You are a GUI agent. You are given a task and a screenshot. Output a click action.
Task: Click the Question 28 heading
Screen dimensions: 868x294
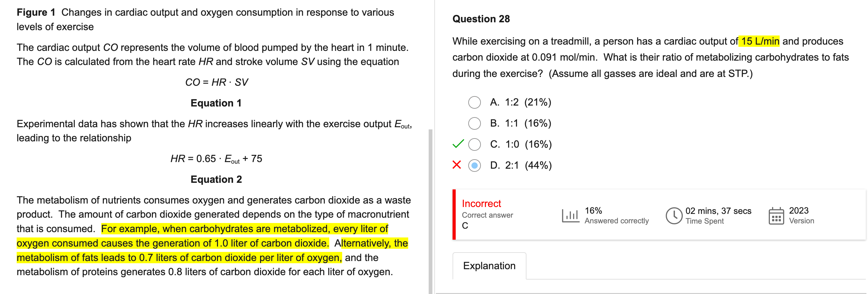coord(481,19)
